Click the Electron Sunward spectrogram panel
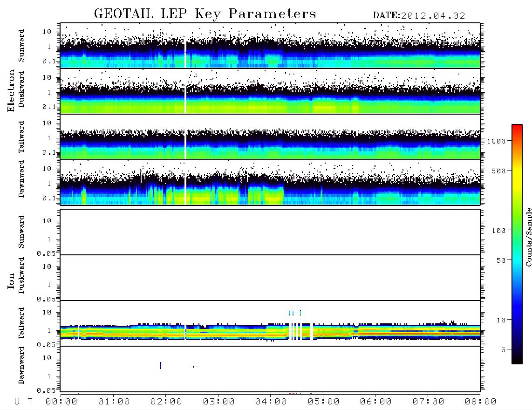Viewport: 532px width, 410px height. [270, 46]
